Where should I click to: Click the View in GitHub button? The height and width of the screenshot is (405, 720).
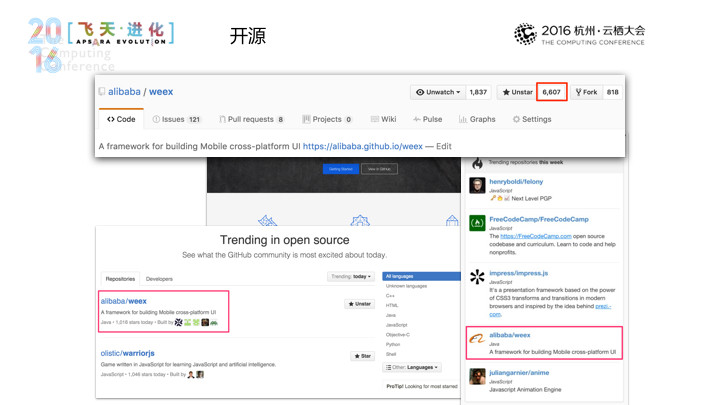(379, 169)
